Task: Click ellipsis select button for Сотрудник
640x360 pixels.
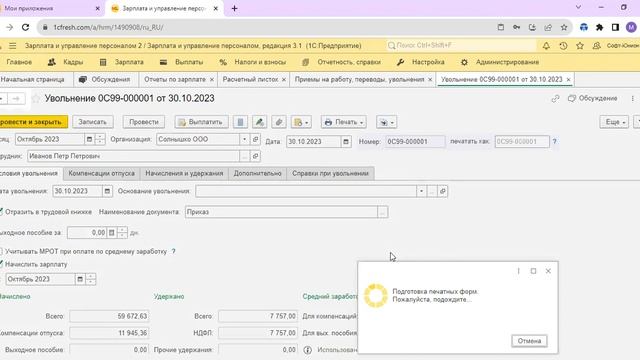Action: 244,156
